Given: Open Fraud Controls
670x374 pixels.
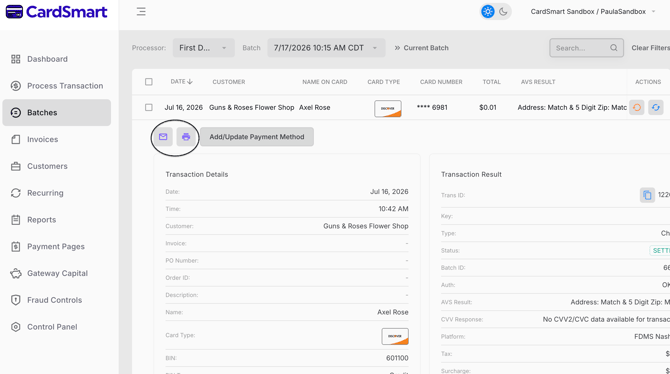Looking at the screenshot, I should (x=56, y=300).
